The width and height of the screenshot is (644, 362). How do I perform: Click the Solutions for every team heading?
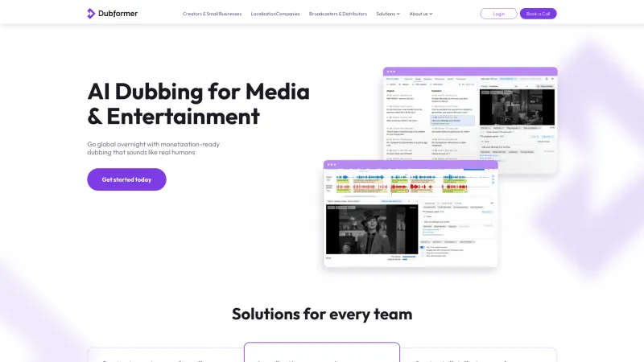[322, 314]
